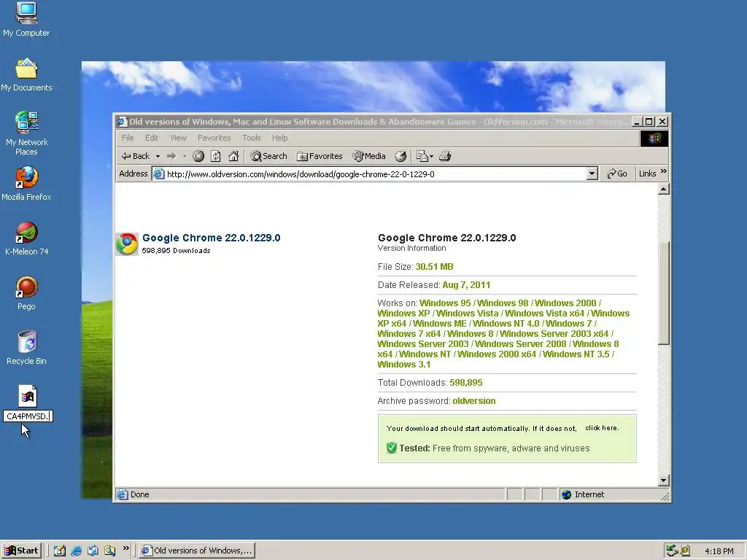
Task: Open the View menu
Action: tap(178, 138)
